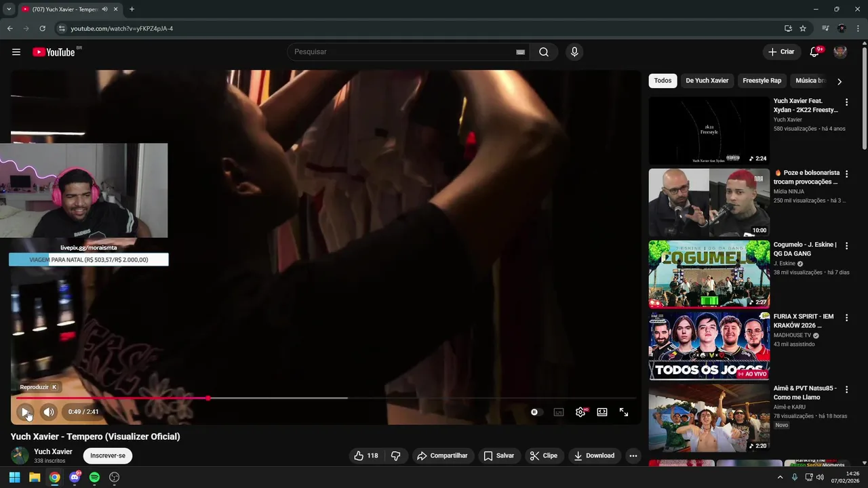Open the notifications bell
The width and height of the screenshot is (868, 488).
point(814,52)
